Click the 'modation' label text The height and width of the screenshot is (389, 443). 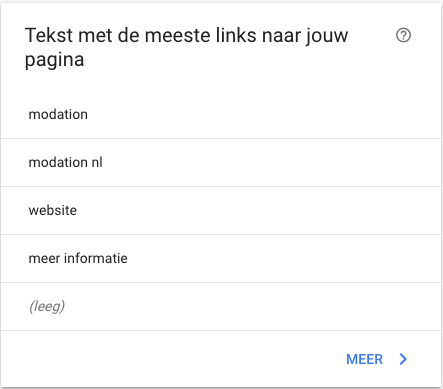pyautogui.click(x=58, y=114)
